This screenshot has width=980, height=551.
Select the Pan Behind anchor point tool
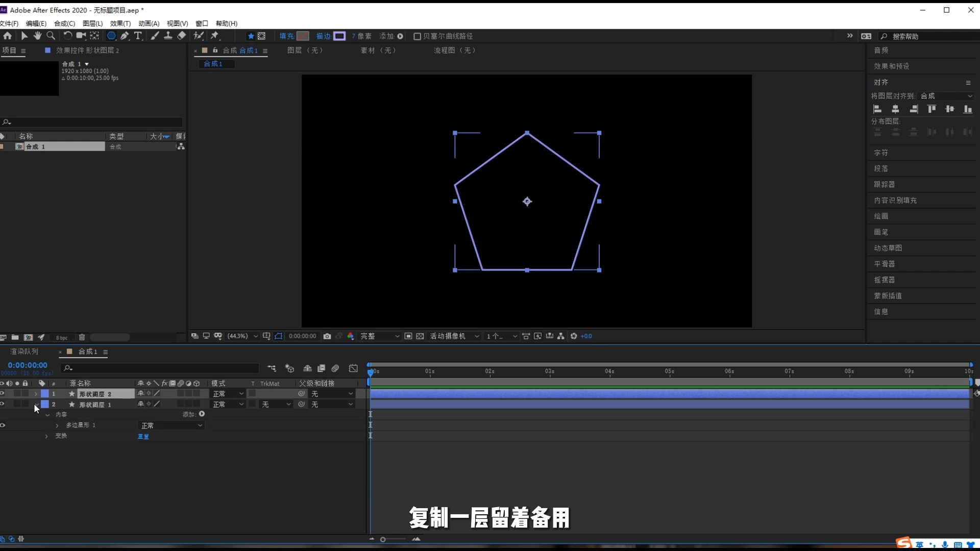94,36
